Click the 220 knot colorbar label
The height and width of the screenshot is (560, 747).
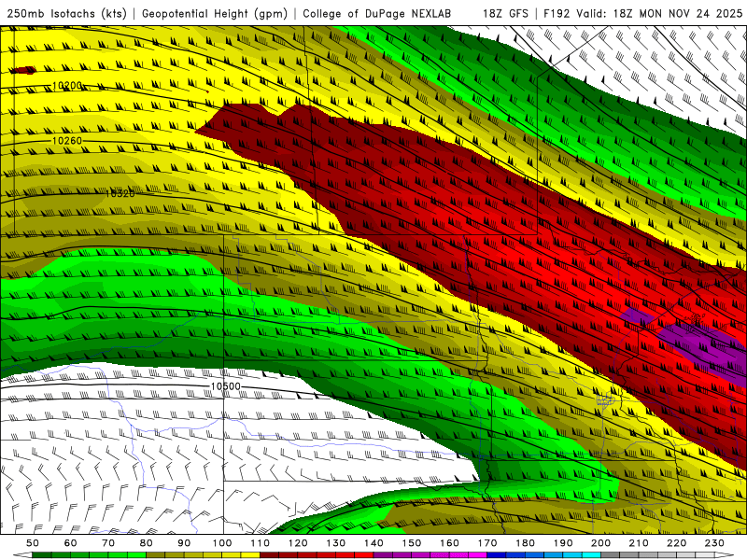(676, 543)
